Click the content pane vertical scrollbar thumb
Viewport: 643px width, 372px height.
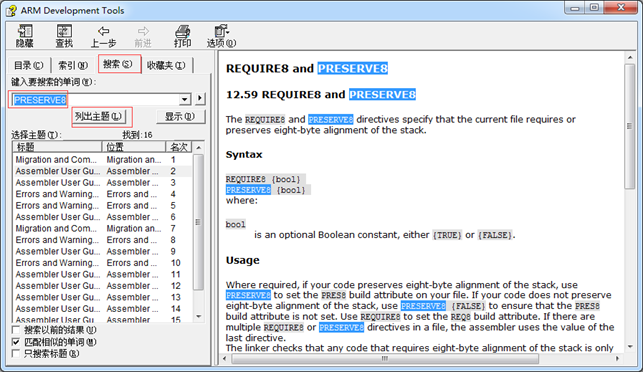click(x=630, y=126)
